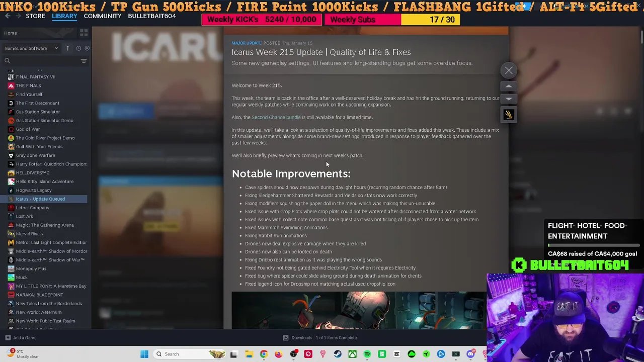
Task: Click Add a Game button
Action: coord(21,338)
